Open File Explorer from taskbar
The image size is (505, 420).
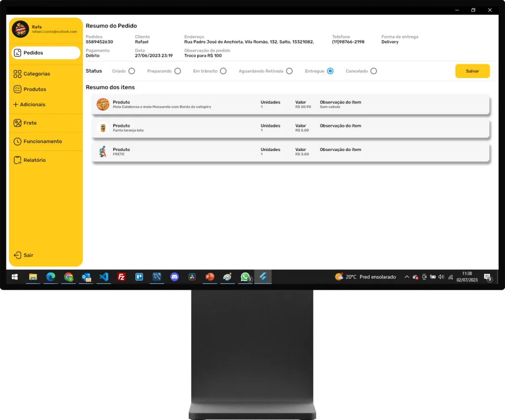pyautogui.click(x=33, y=277)
